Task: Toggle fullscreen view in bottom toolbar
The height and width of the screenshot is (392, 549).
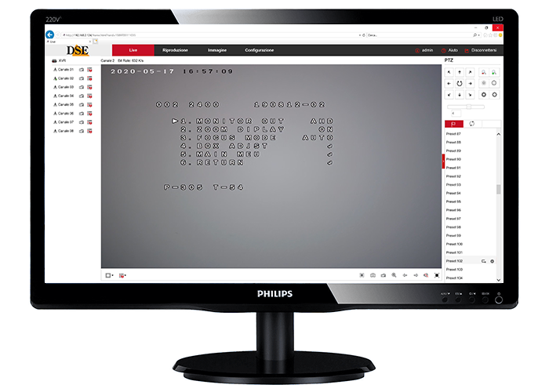Action: pyautogui.click(x=437, y=275)
